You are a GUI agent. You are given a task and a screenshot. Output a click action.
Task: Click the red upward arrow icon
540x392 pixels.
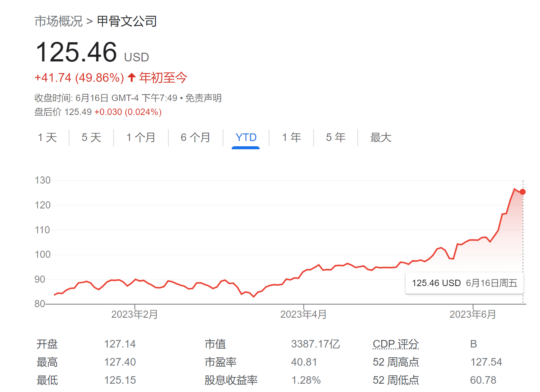[x=131, y=78]
